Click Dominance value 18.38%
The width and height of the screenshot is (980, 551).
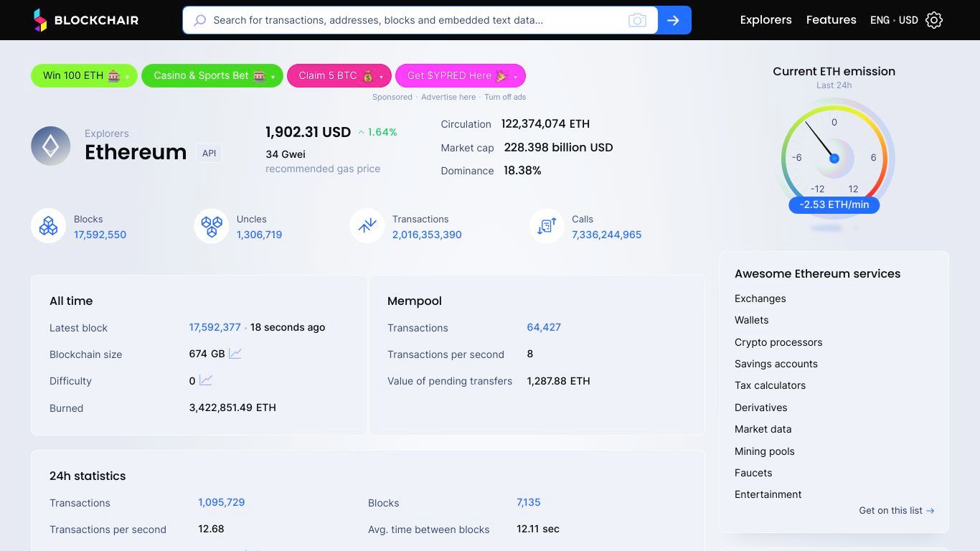(x=522, y=170)
